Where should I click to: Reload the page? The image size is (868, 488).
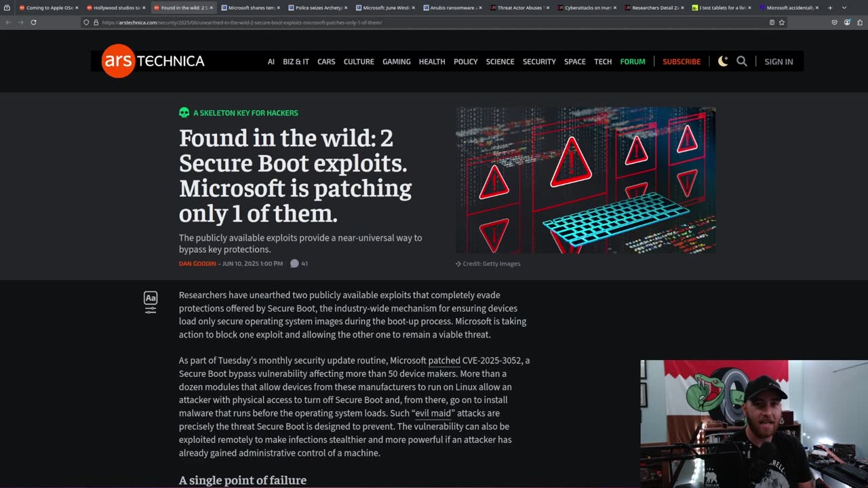33,22
